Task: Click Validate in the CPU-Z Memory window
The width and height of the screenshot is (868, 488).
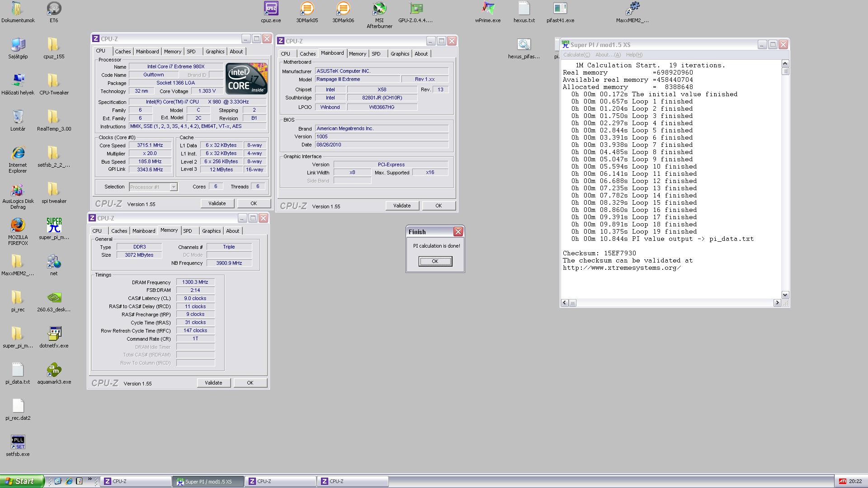Action: click(x=213, y=383)
